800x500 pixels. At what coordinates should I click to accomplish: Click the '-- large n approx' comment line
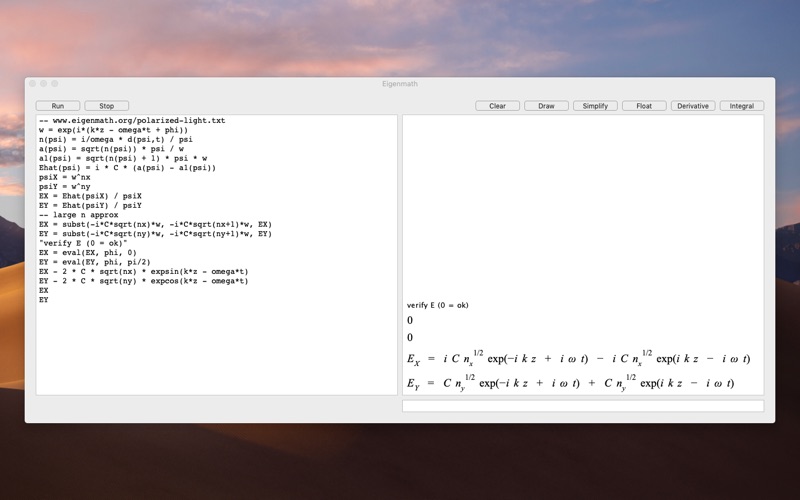[x=79, y=215]
